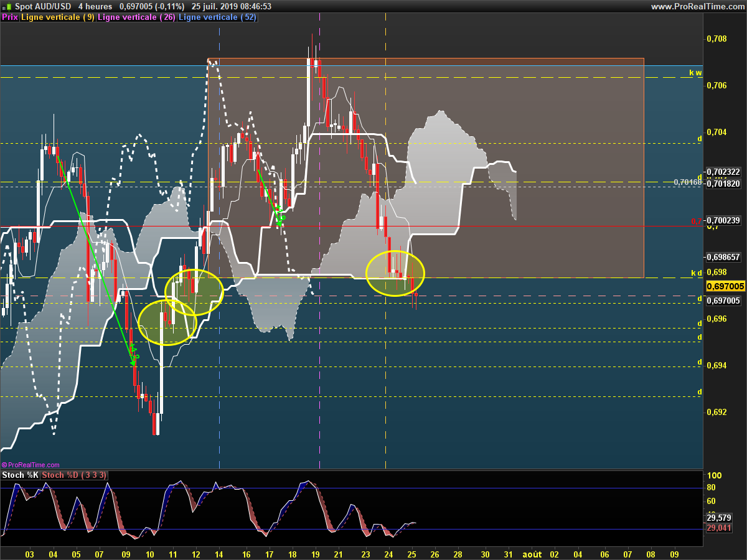Click the 0,706 price axis value
747x560 pixels.
tap(716, 85)
